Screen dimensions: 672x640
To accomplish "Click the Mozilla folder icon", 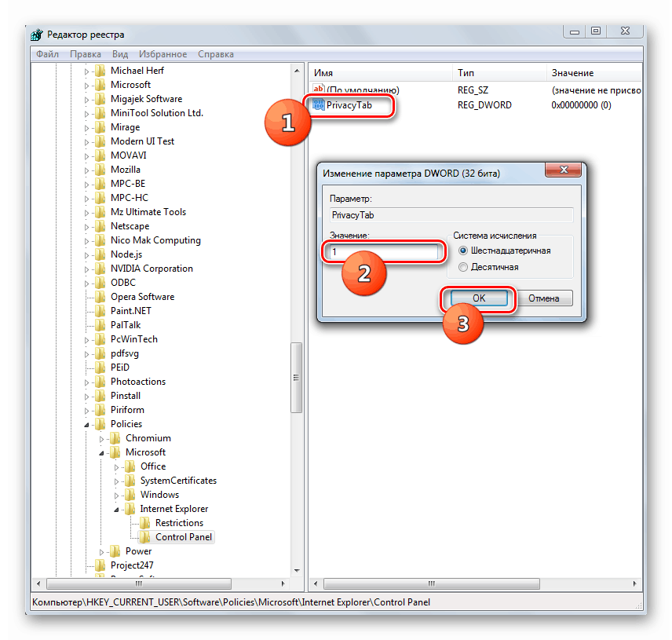I will pos(100,170).
